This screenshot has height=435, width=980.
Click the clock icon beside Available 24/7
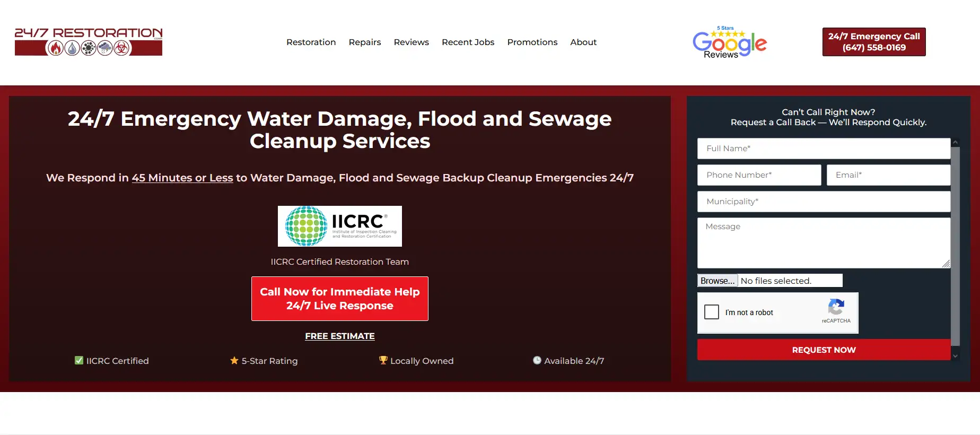tap(537, 360)
